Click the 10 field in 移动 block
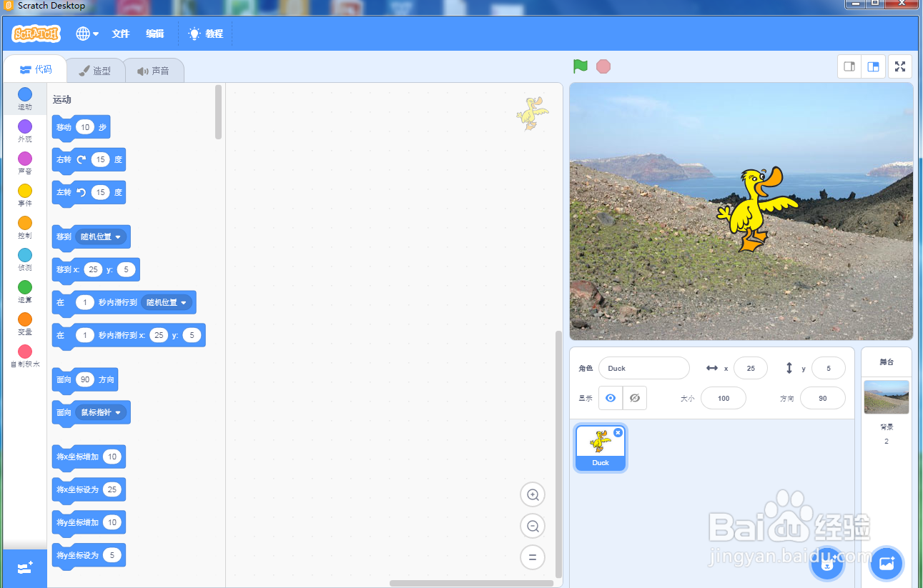This screenshot has width=923, height=588. (85, 127)
